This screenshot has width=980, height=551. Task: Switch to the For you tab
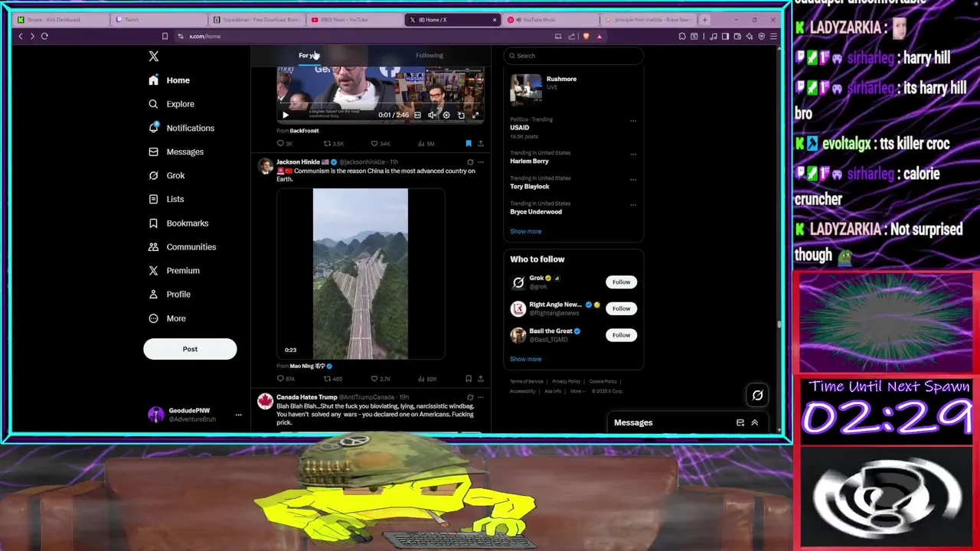[x=309, y=55]
